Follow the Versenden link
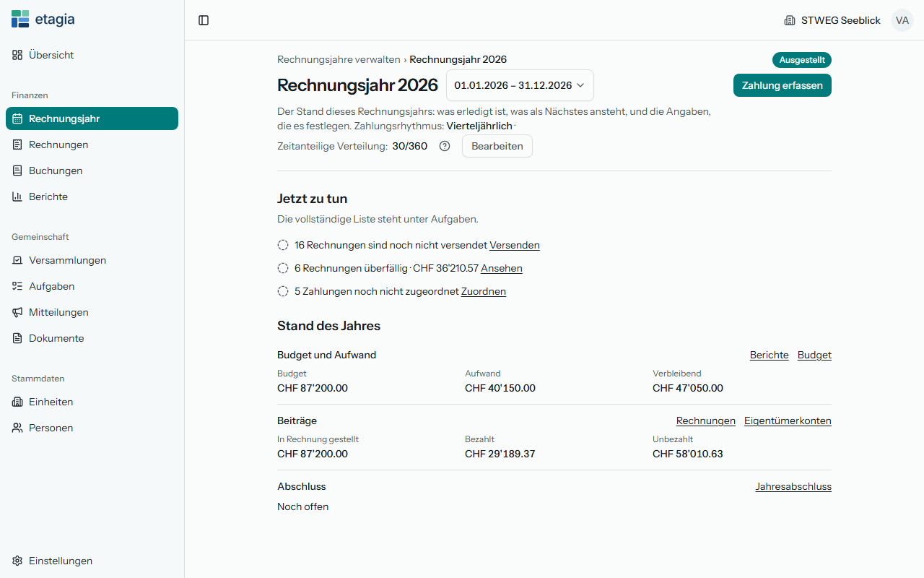Image resolution: width=924 pixels, height=578 pixels. coord(515,245)
